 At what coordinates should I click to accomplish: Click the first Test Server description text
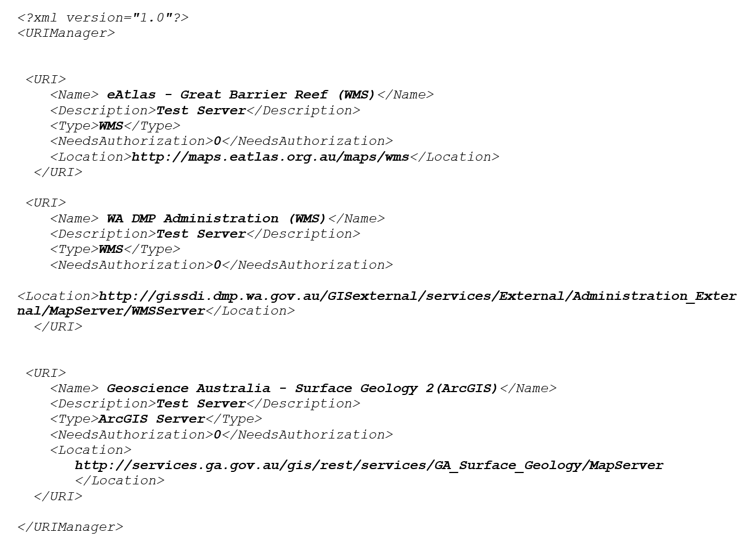pos(201,110)
